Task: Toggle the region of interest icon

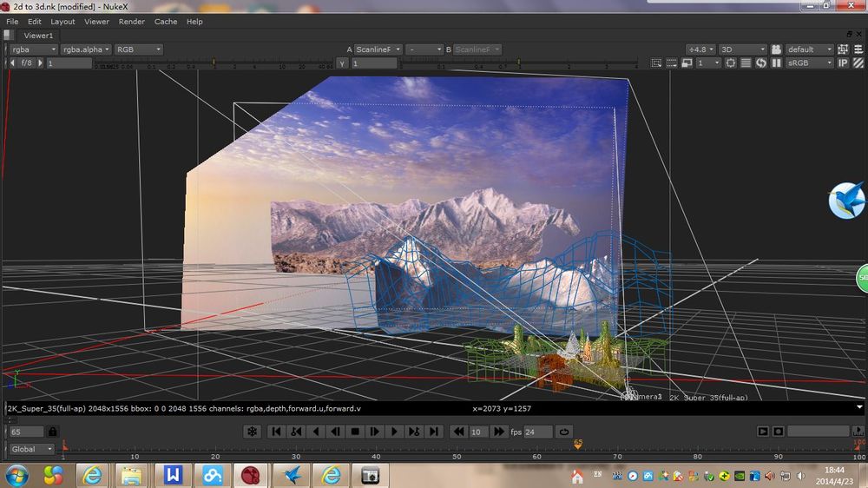Action: click(x=656, y=63)
